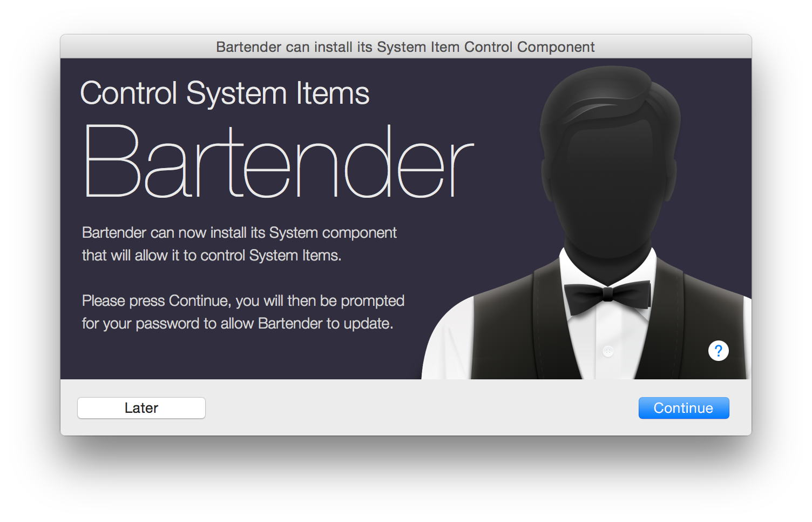This screenshot has height=522, width=812.
Task: Choose Later to postpone installation
Action: tap(141, 408)
